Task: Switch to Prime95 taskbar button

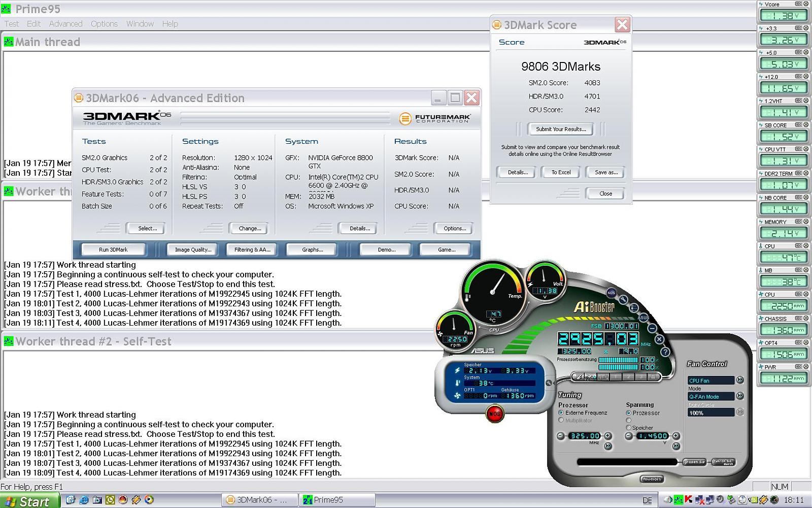Action: tap(337, 500)
